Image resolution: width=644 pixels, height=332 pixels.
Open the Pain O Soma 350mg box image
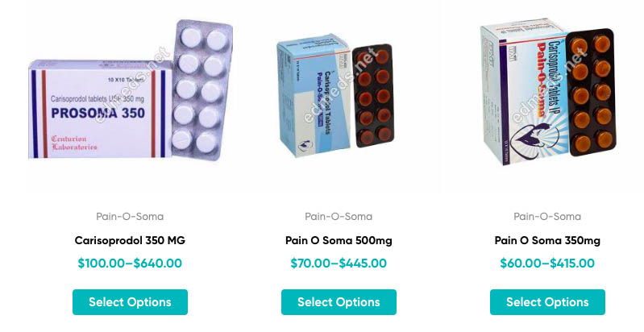(524, 97)
